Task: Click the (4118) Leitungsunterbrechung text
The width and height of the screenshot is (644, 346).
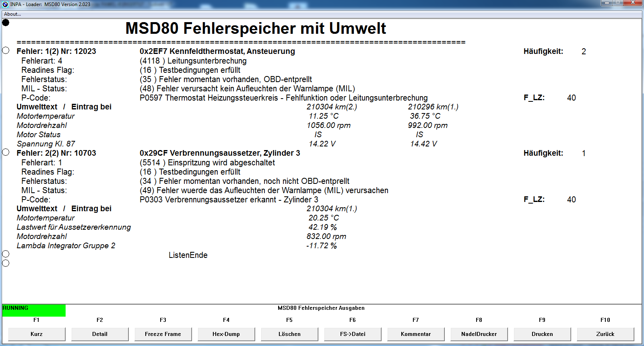Action: tap(193, 61)
